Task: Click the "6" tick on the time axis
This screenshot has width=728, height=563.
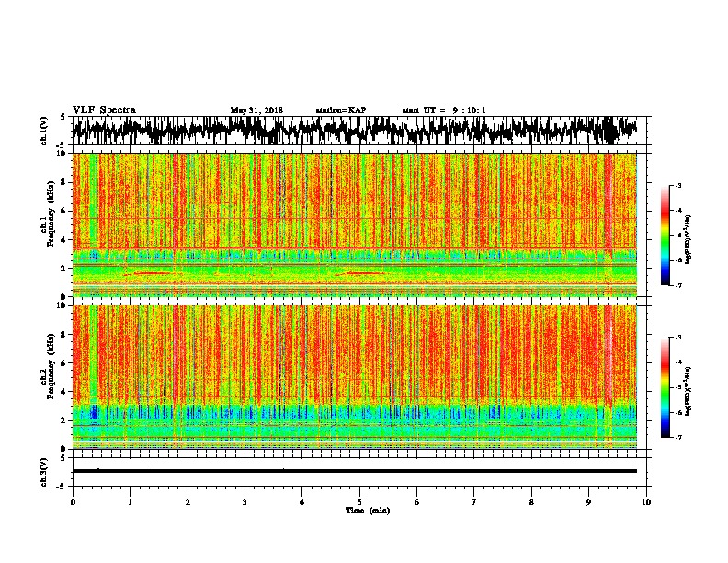Action: click(417, 502)
